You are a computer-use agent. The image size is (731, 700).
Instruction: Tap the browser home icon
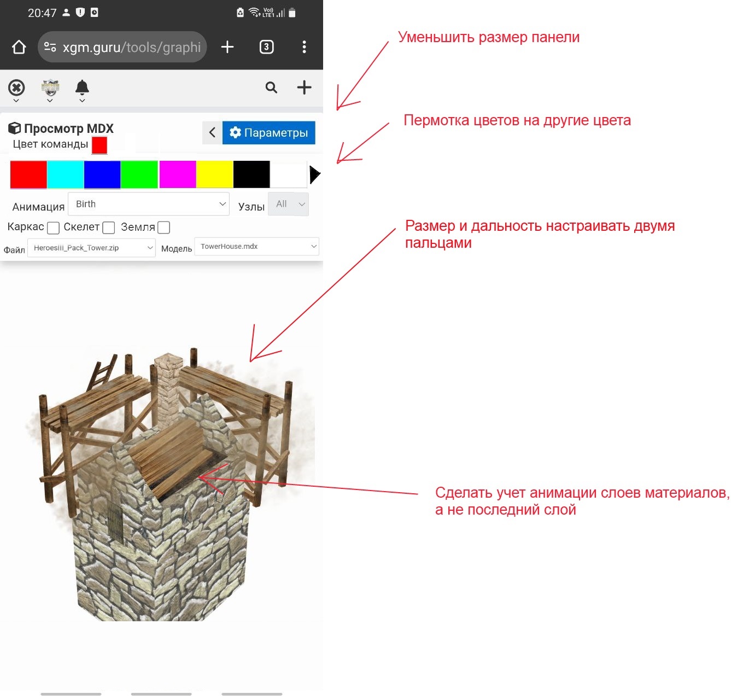pos(19,47)
